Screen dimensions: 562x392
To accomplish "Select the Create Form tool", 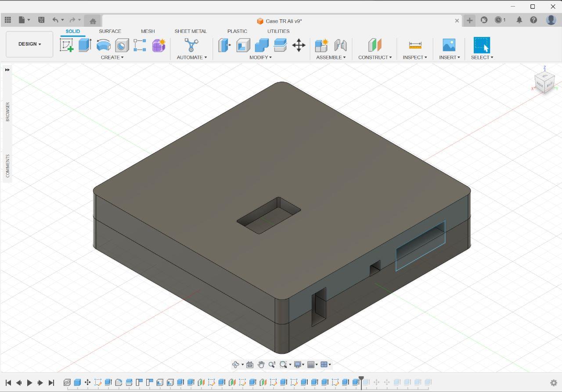I will (159, 45).
